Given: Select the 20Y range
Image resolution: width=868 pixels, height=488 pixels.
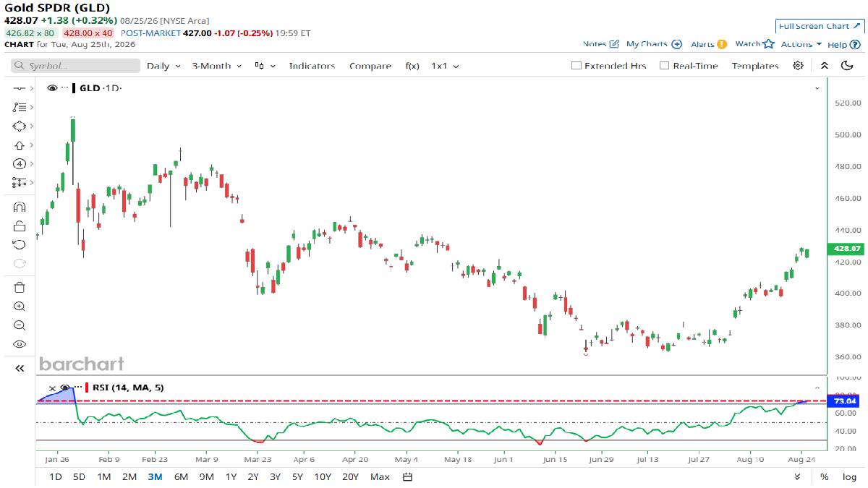Looking at the screenshot, I should (350, 476).
